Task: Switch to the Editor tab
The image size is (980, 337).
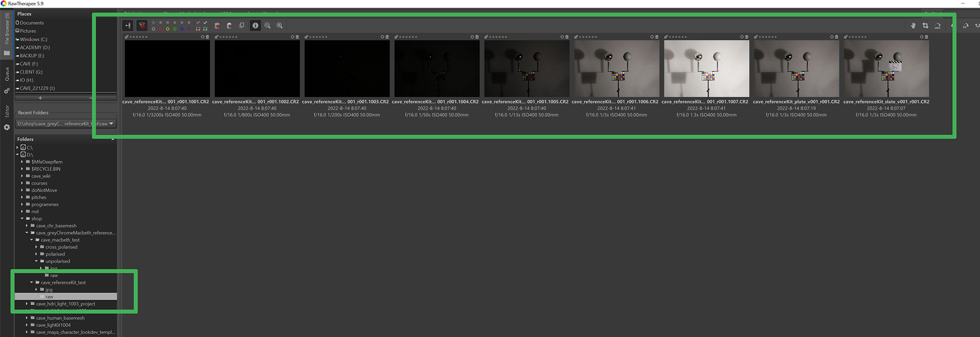Action: [x=7, y=111]
